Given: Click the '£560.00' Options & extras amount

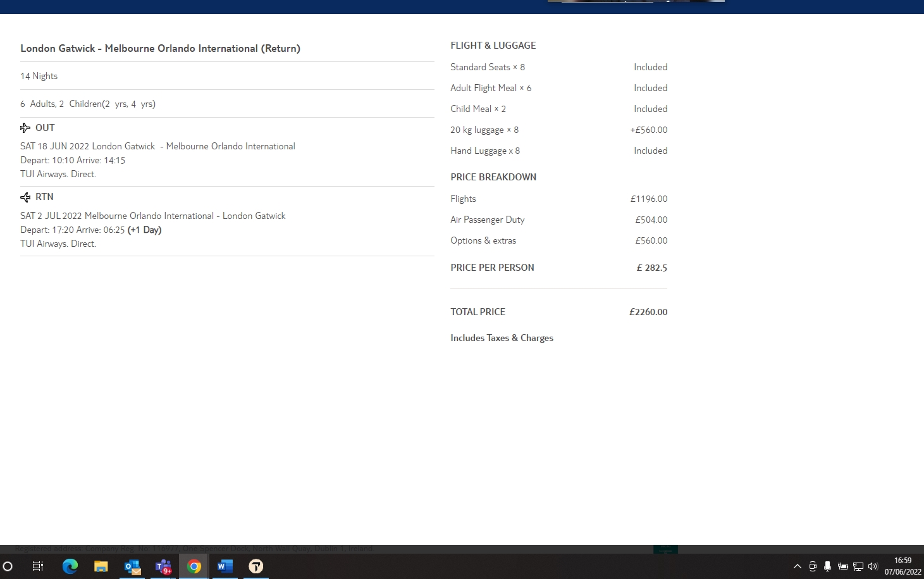Looking at the screenshot, I should coord(651,240).
